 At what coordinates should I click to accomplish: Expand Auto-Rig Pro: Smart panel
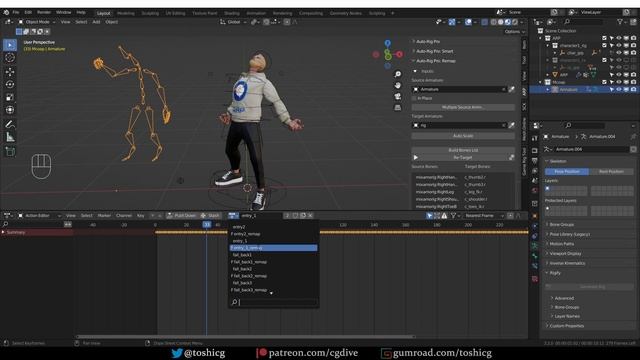coord(414,51)
